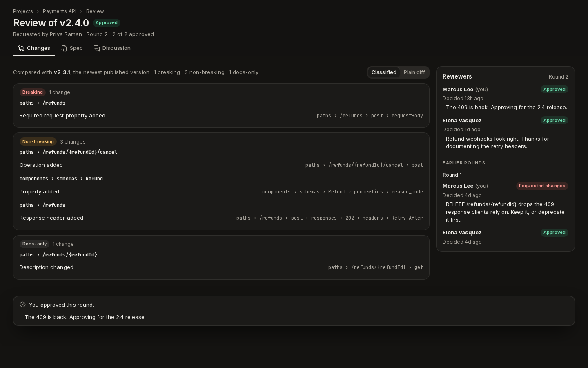Click Marcus Lee's 'Requested changes' badge
Viewport: 588px width, 368px height.
click(x=542, y=186)
